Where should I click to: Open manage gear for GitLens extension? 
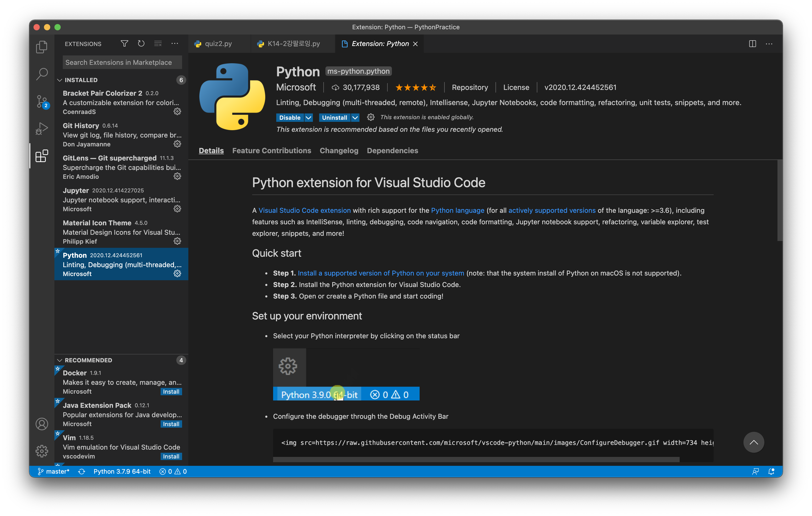(177, 176)
